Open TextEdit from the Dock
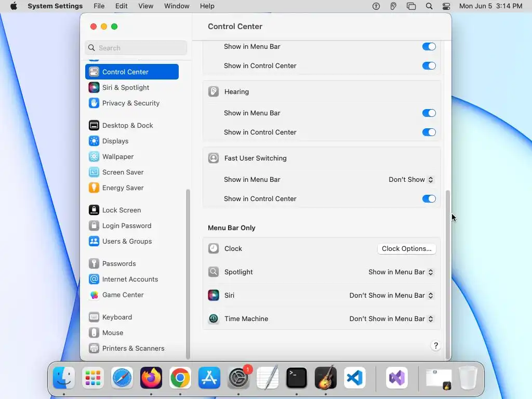532x399 pixels. (268, 378)
